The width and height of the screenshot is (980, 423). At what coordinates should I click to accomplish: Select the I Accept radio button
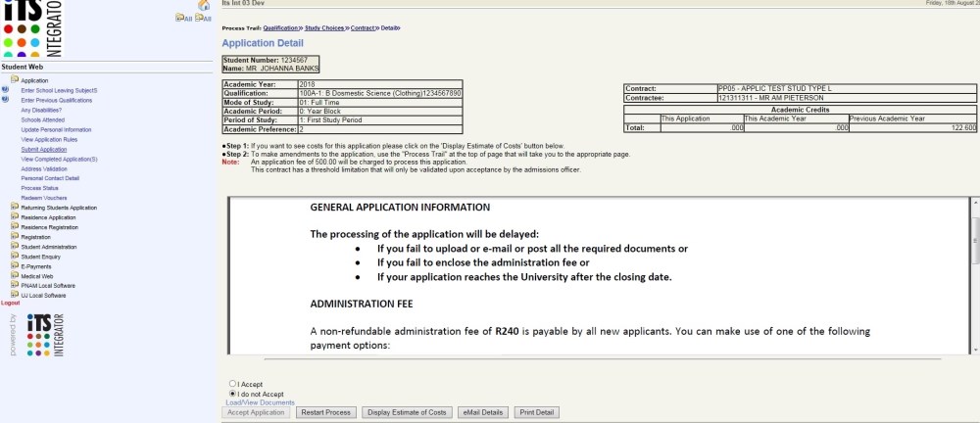[x=231, y=384]
